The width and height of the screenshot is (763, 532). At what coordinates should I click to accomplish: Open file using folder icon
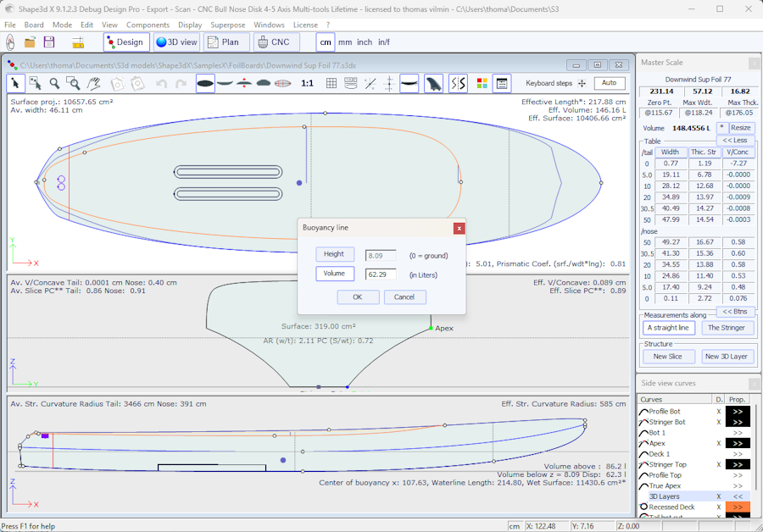point(30,42)
